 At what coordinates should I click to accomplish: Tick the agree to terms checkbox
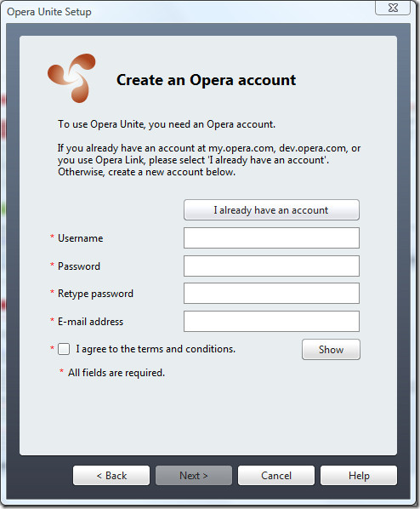[x=64, y=349]
